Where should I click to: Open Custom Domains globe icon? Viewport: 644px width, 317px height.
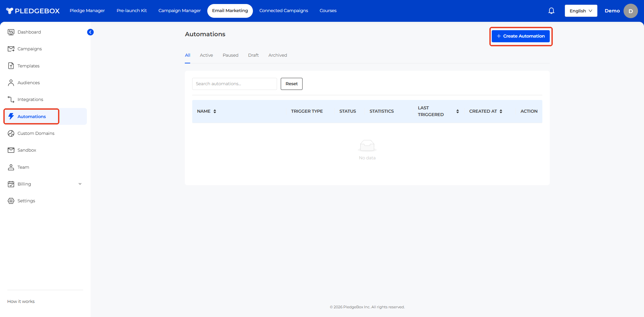point(11,134)
